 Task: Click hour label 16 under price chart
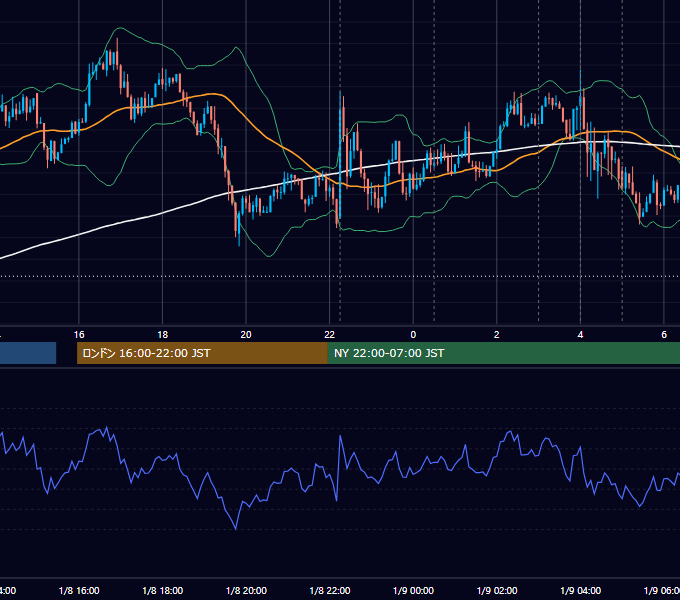79,335
